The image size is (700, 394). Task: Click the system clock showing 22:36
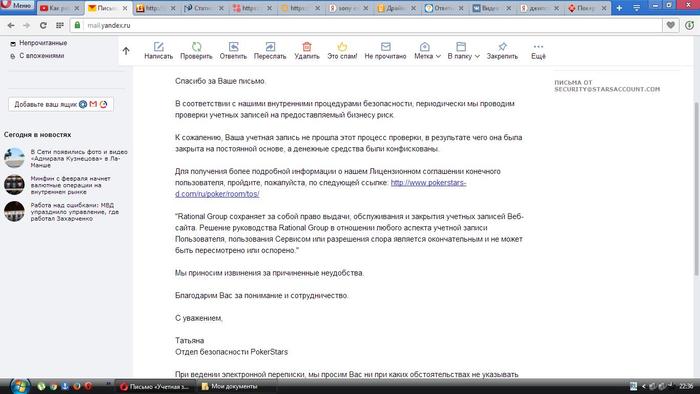687,386
